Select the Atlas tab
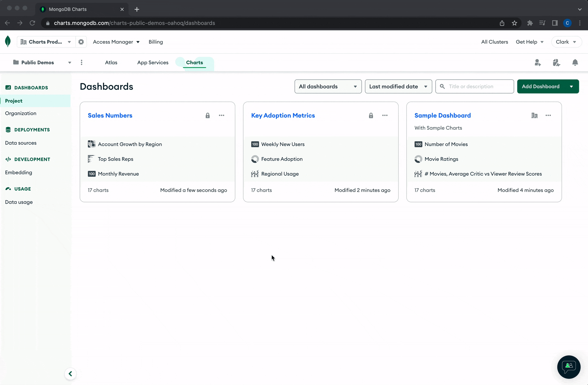 pos(111,62)
